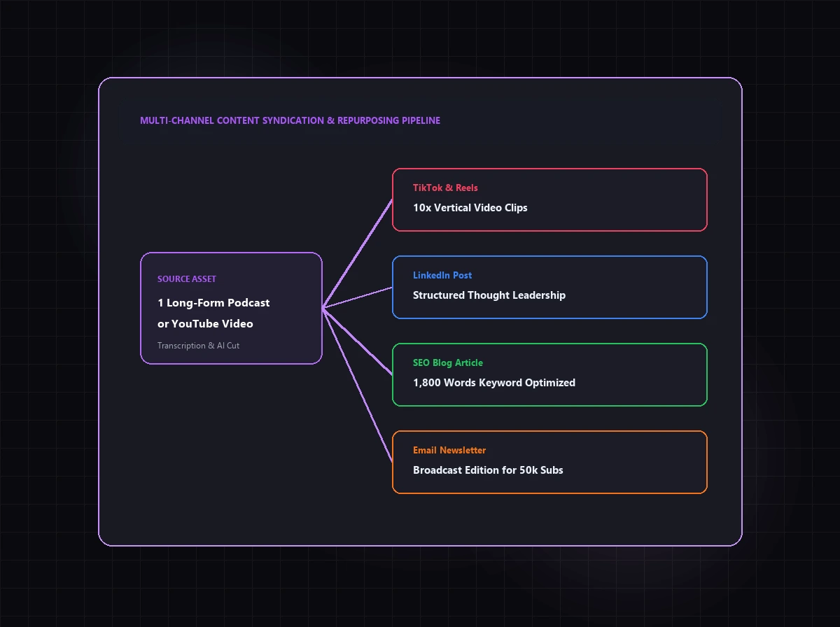The width and height of the screenshot is (840, 627).
Task: Click '1 Long-Form Podcast' text
Action: tap(213, 303)
